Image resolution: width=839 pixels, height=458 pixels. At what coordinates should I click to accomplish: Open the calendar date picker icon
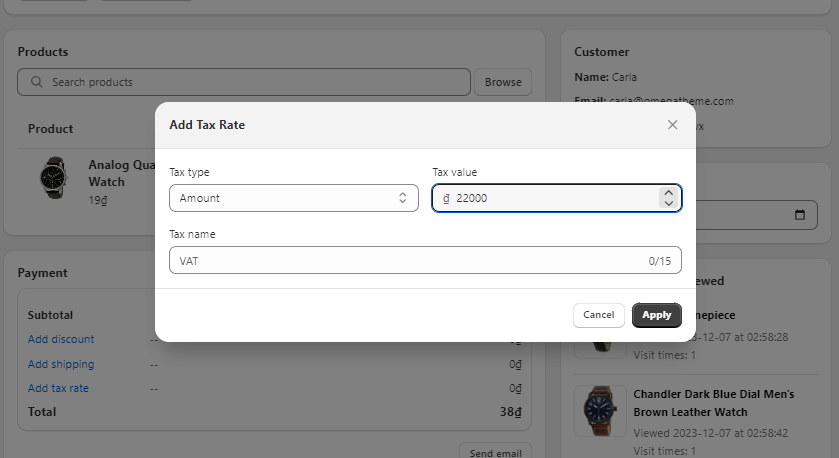coord(799,215)
